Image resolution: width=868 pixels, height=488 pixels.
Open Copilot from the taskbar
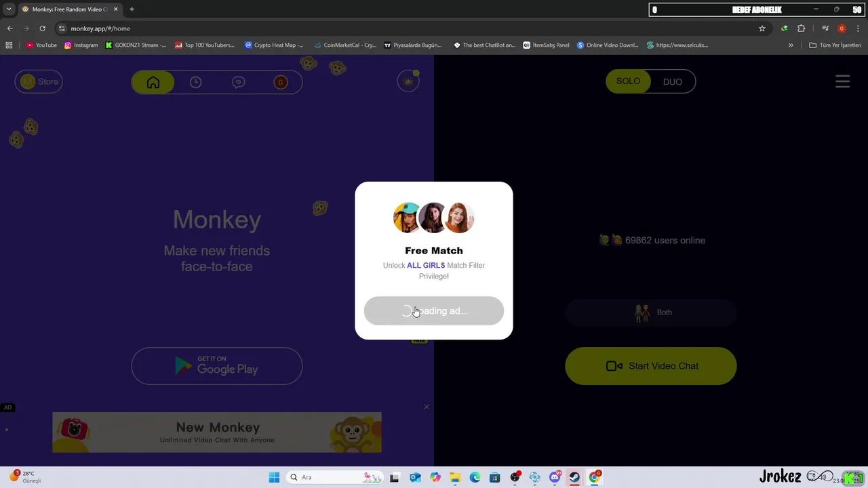tap(435, 477)
